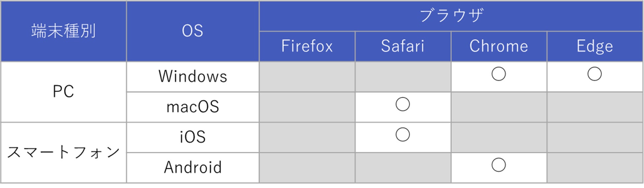Select the 端末種別 header cell

pos(63,31)
